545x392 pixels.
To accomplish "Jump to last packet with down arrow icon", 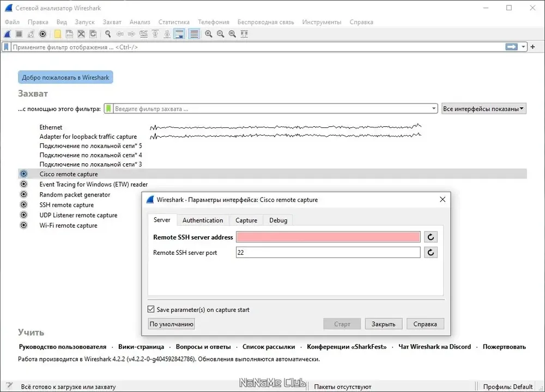I will point(167,34).
